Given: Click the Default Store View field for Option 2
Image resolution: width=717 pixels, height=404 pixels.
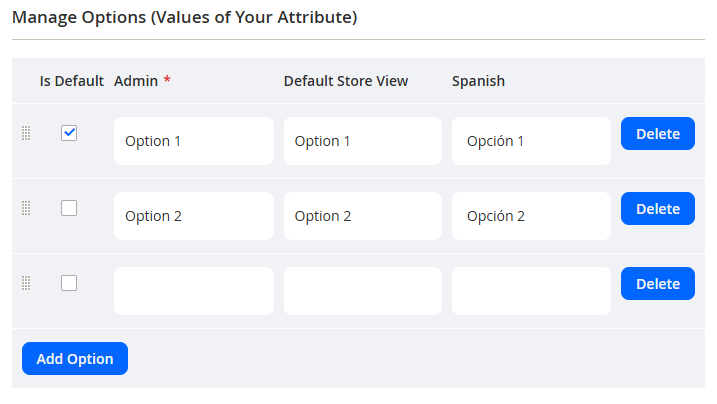Looking at the screenshot, I should tap(363, 216).
